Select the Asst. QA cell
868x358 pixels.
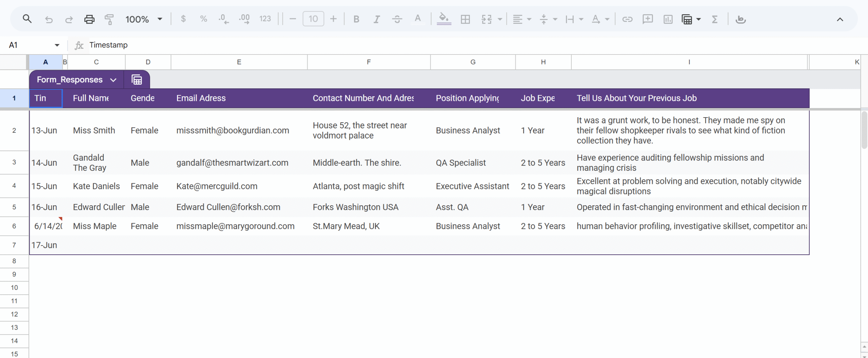[473, 207]
